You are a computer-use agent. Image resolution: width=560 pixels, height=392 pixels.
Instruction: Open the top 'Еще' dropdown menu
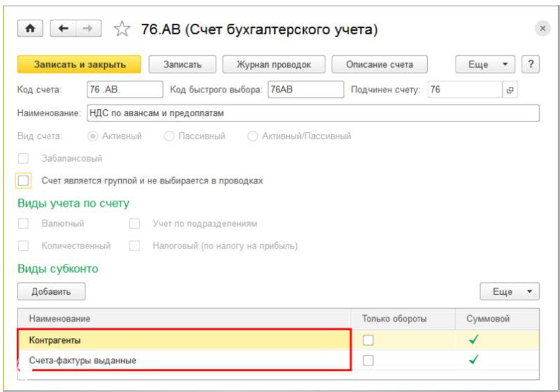tap(486, 64)
